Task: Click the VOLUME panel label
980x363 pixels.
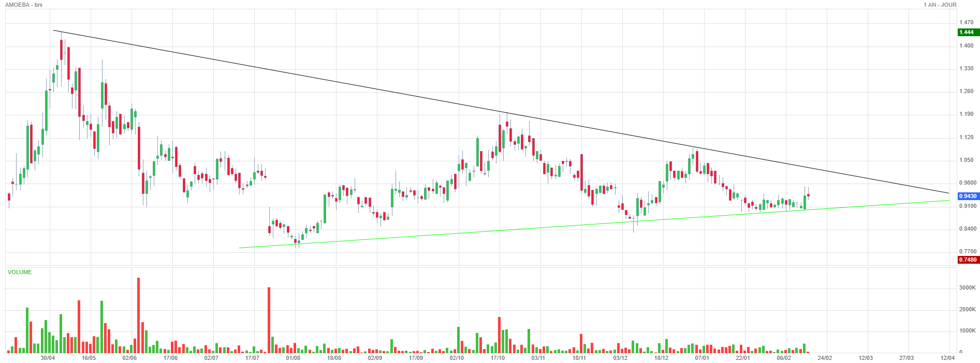Action: click(x=20, y=272)
